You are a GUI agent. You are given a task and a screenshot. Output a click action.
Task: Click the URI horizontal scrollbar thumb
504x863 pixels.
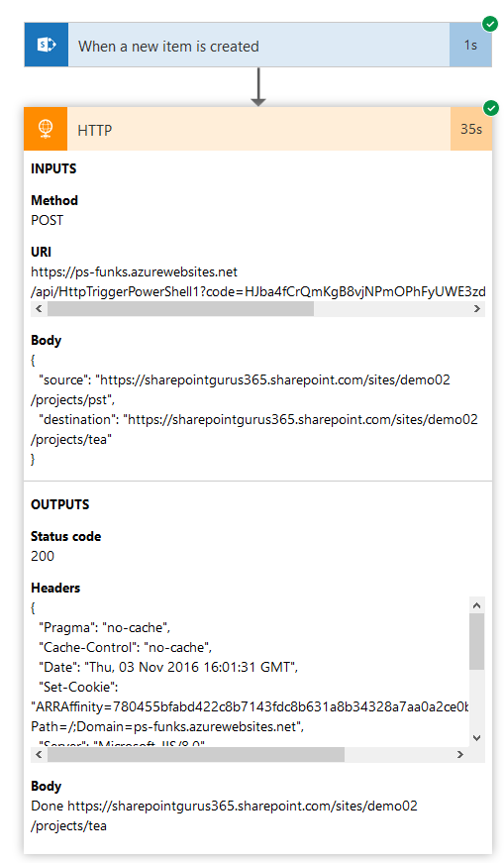180,309
